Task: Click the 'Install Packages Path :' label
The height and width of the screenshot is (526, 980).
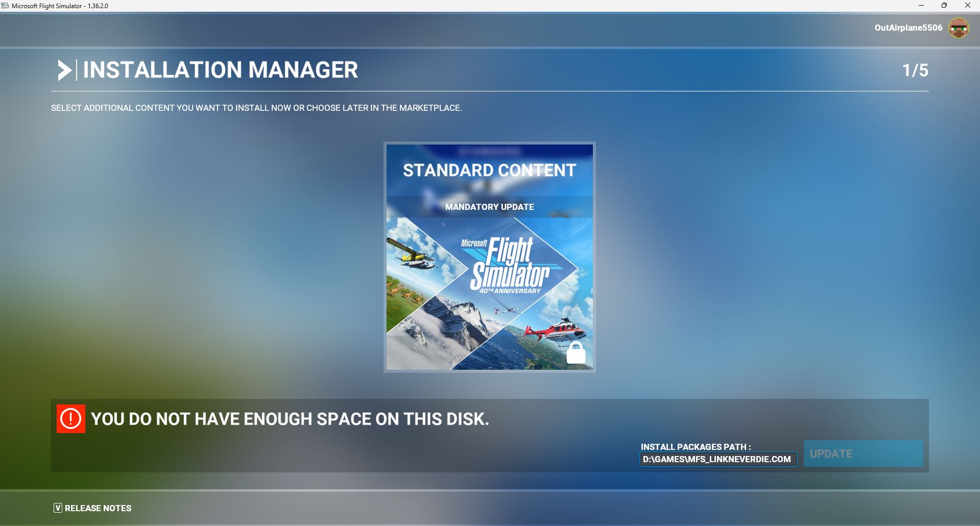Action: click(696, 447)
